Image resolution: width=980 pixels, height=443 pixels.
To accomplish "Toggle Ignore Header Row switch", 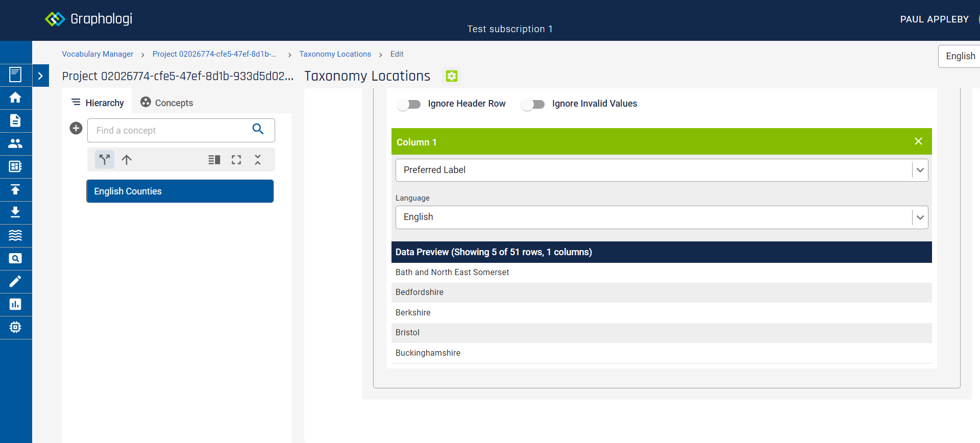I will (x=409, y=104).
